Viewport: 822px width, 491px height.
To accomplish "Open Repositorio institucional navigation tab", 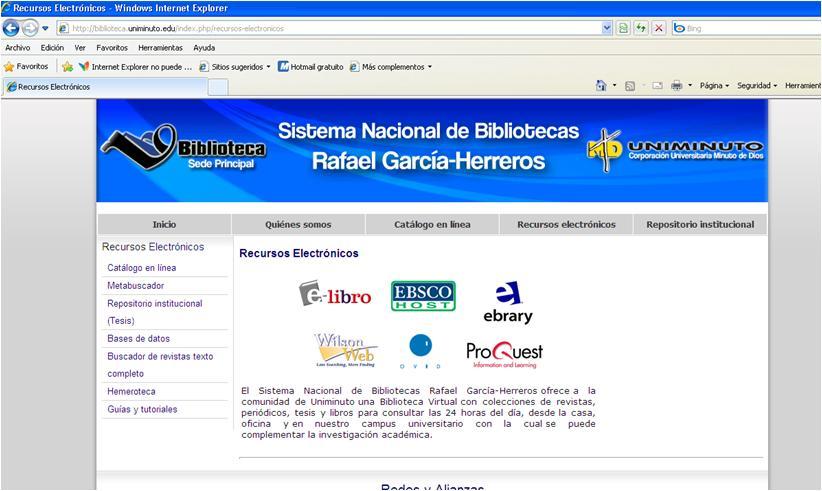I will pos(700,224).
